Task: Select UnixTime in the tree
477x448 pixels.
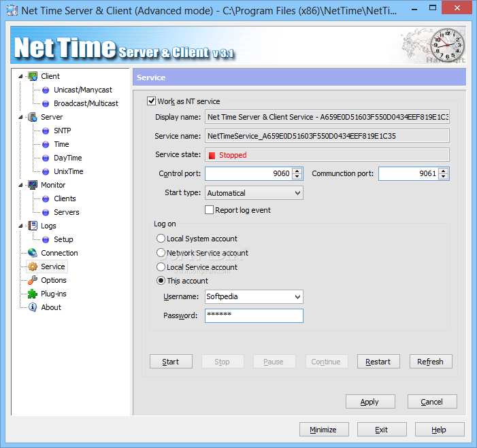Action: [x=69, y=172]
